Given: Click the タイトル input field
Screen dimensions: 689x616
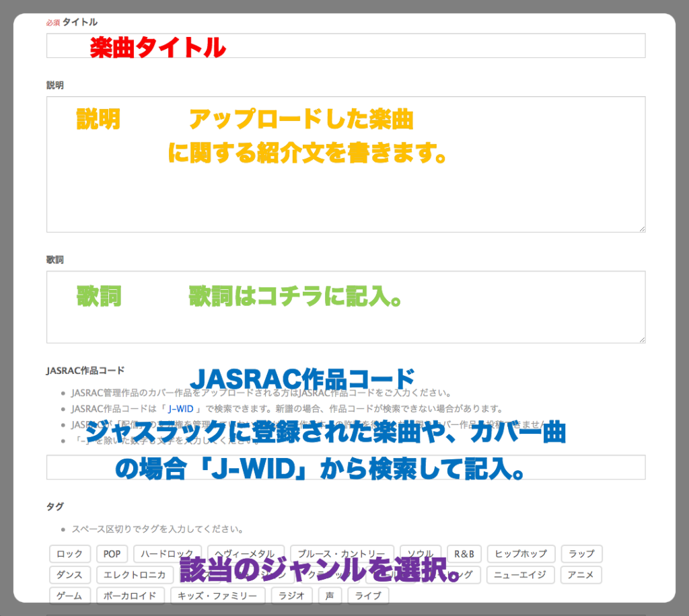Looking at the screenshot, I should [x=346, y=46].
